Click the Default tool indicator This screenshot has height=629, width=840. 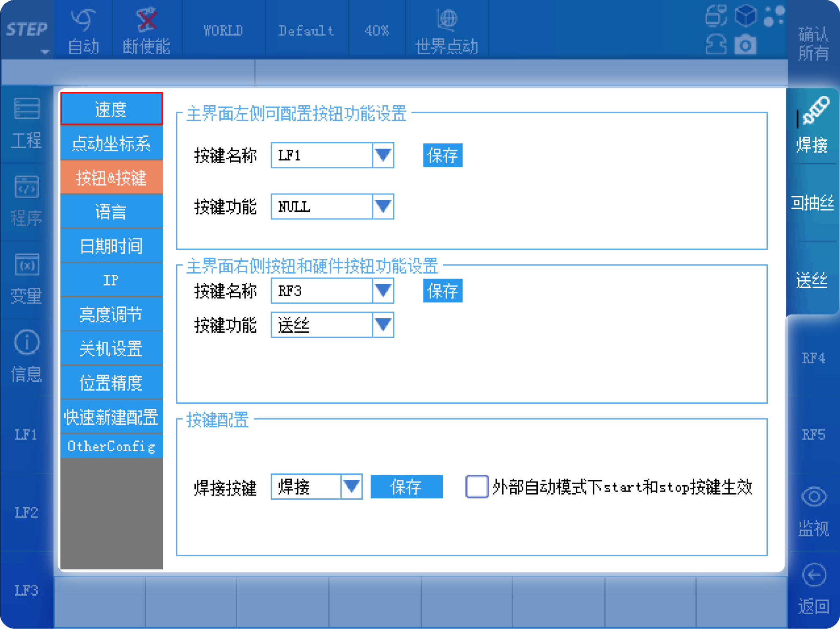(x=307, y=30)
